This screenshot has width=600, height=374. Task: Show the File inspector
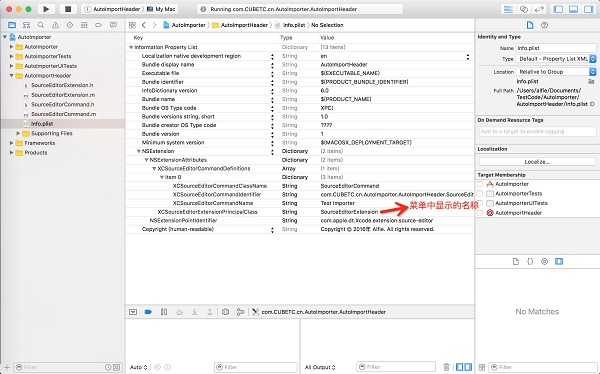point(530,25)
